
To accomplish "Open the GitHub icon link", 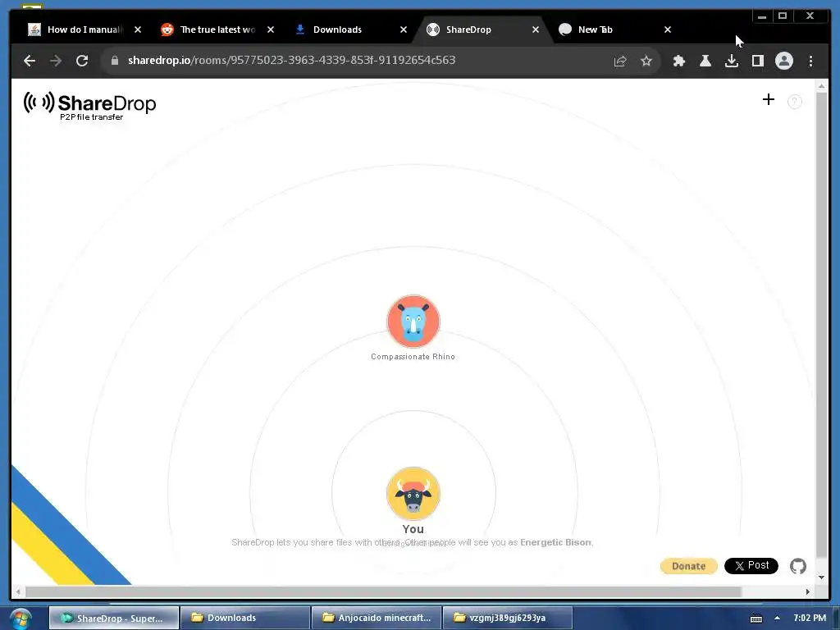I will pos(797,566).
